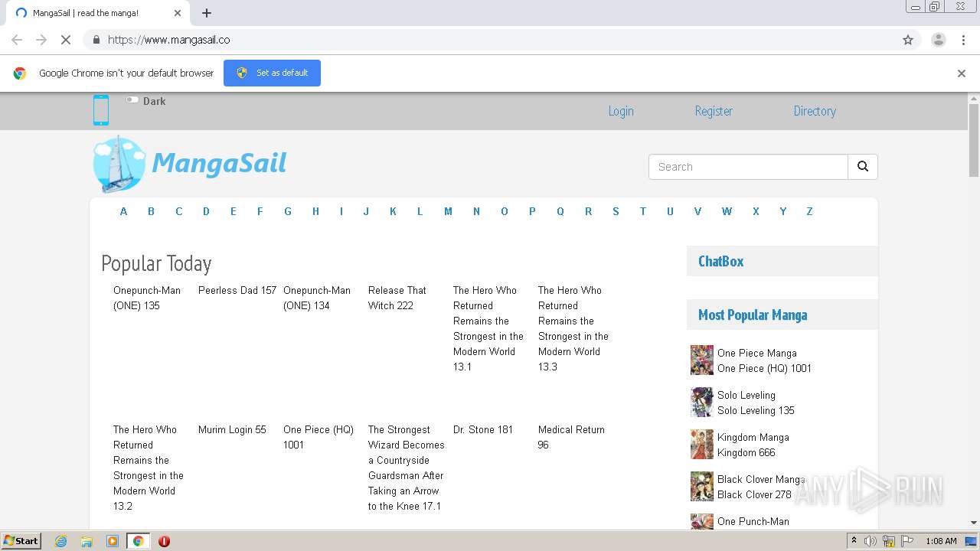Launch Internet Explorer from taskbar
Screen dimensions: 980x551
[61, 541]
